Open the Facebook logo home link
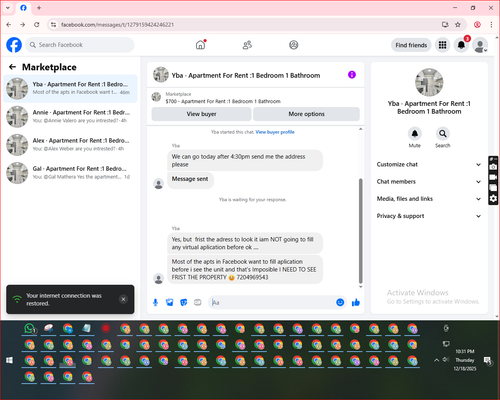 tap(14, 45)
